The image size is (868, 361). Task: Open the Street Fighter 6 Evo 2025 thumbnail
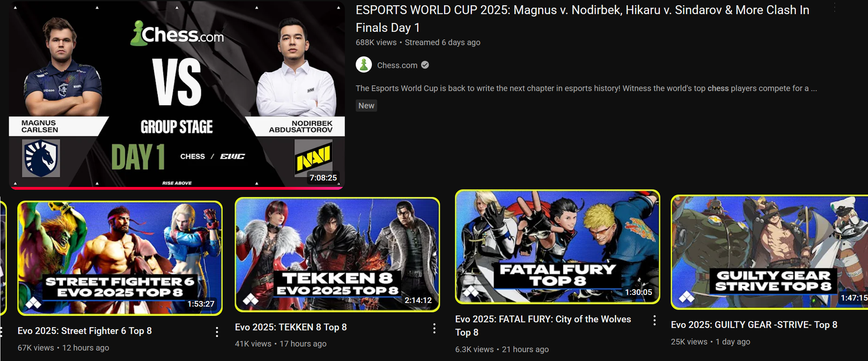120,258
